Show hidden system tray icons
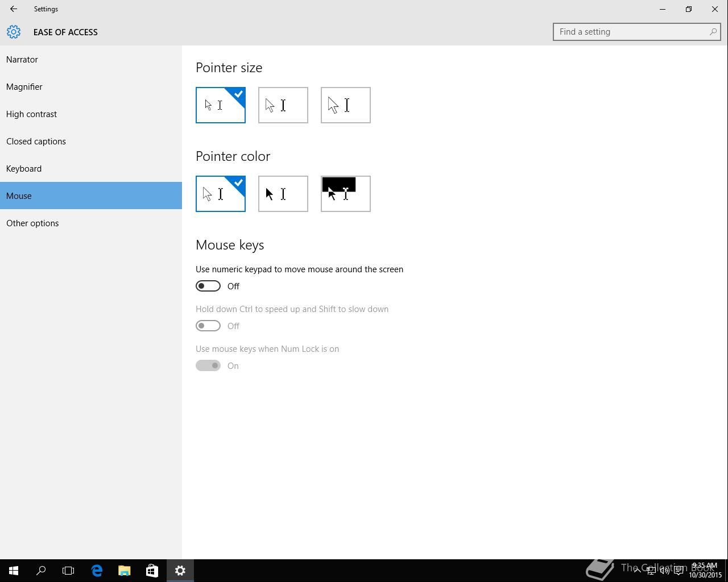The width and height of the screenshot is (728, 582). (x=638, y=571)
